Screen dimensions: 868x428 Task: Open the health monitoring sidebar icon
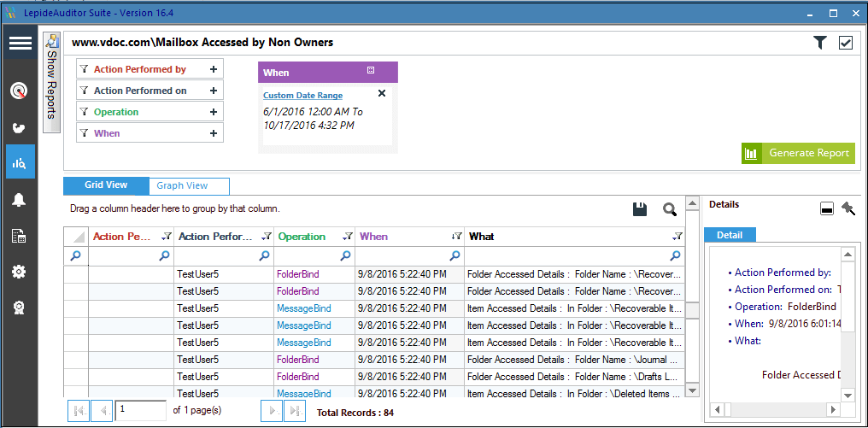click(20, 127)
